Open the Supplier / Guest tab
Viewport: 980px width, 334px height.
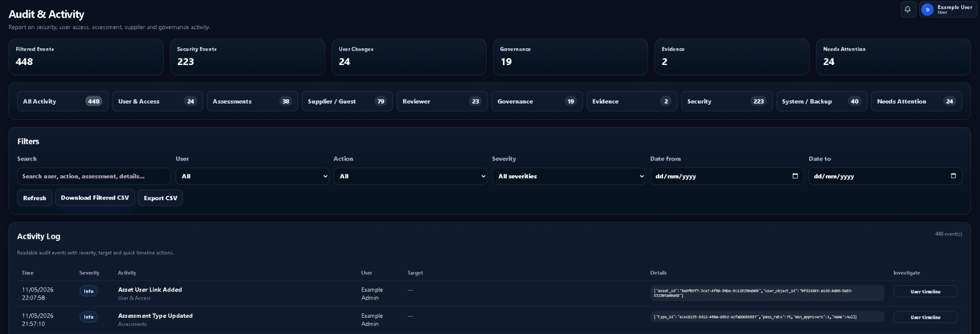pos(347,101)
